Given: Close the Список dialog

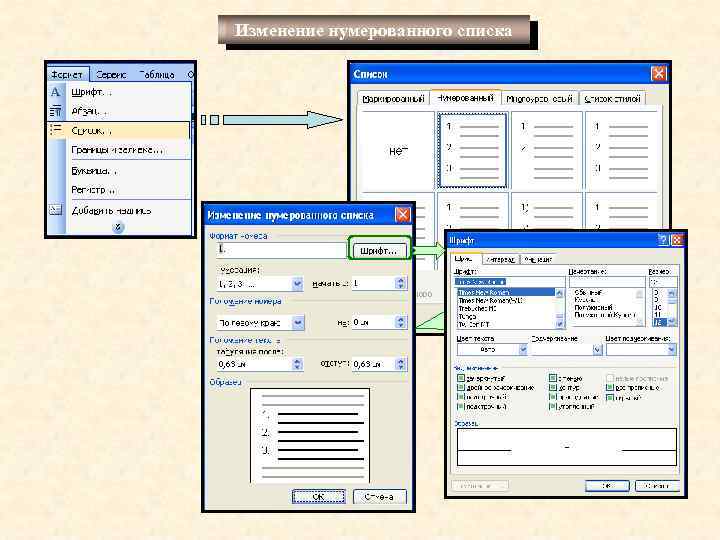Looking at the screenshot, I should (658, 73).
